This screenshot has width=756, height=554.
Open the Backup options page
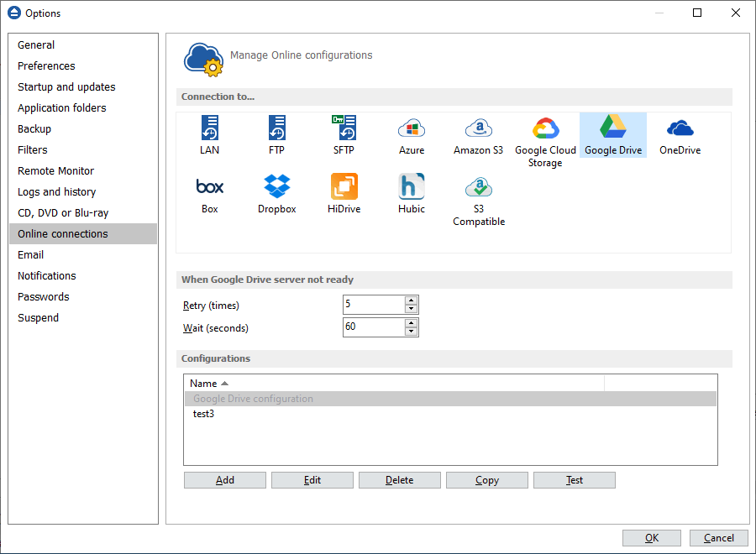coord(83,129)
